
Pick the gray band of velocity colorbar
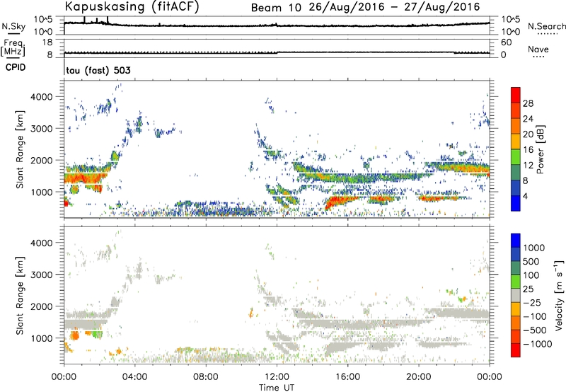pos(516,296)
